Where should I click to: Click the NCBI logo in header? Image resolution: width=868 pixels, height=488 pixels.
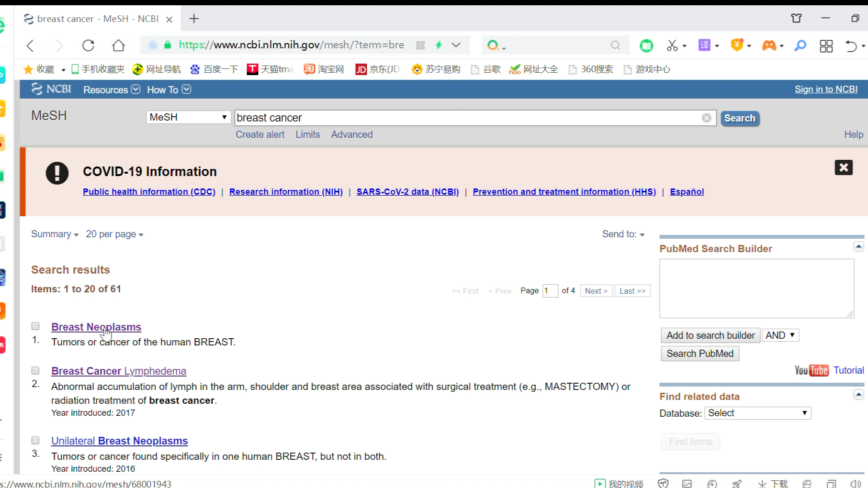51,89
